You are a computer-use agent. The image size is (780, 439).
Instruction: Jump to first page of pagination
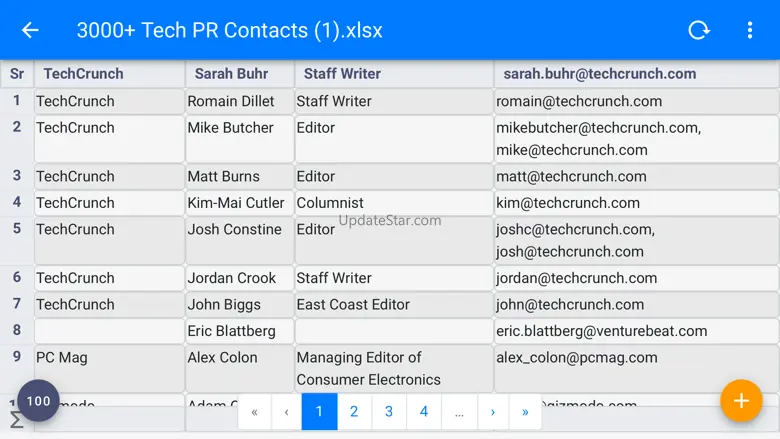pyautogui.click(x=255, y=412)
